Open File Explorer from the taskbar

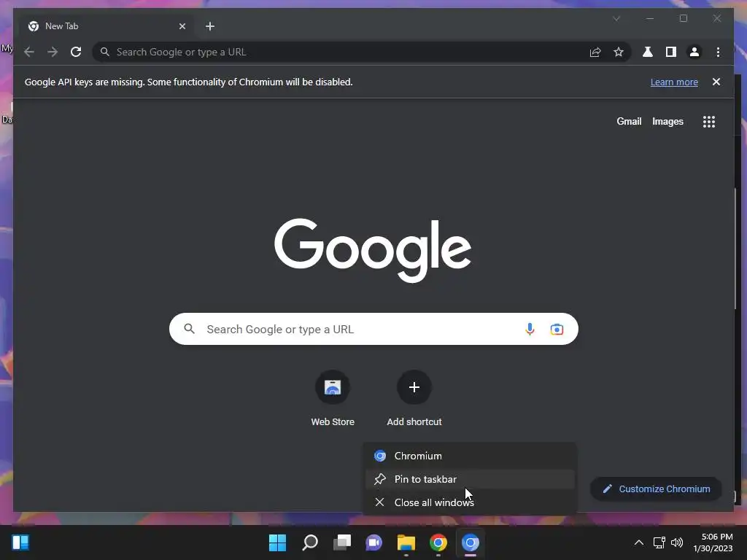(406, 542)
